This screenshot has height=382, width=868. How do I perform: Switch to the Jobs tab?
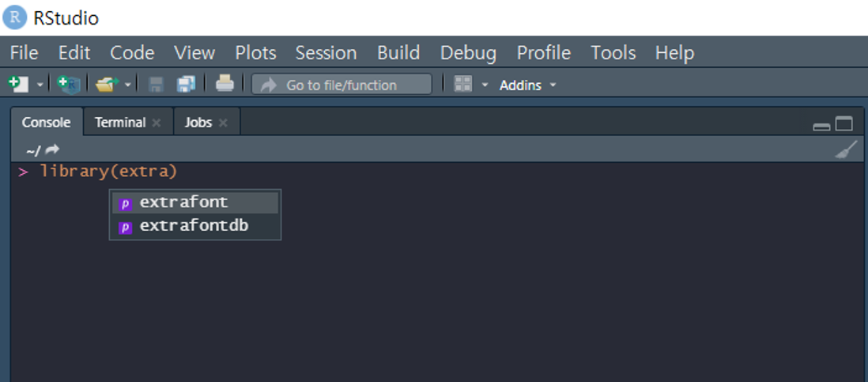click(198, 123)
